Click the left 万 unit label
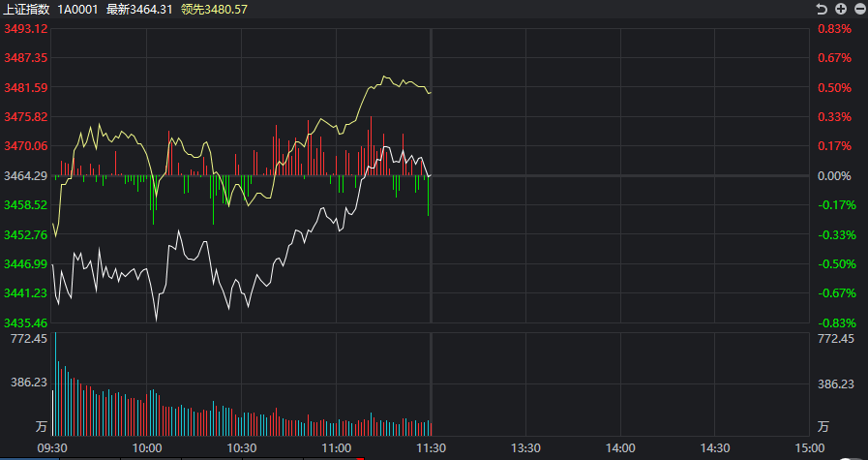The image size is (868, 460). pos(42,427)
